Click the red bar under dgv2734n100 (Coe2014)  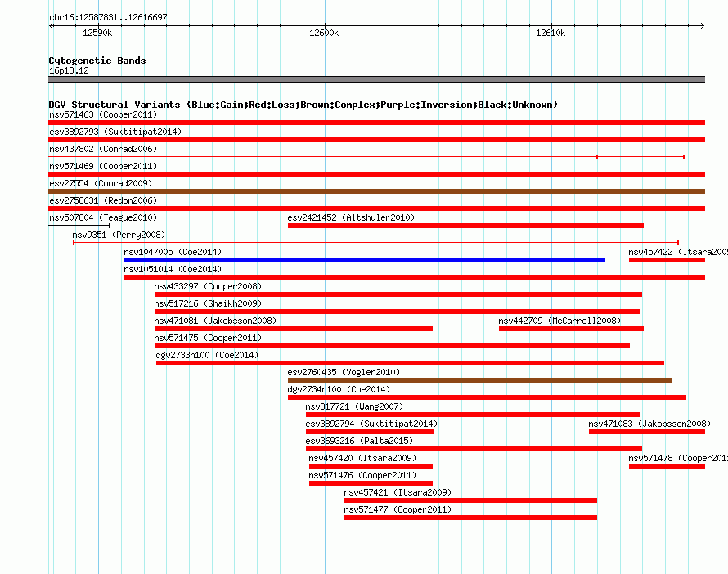point(487,397)
